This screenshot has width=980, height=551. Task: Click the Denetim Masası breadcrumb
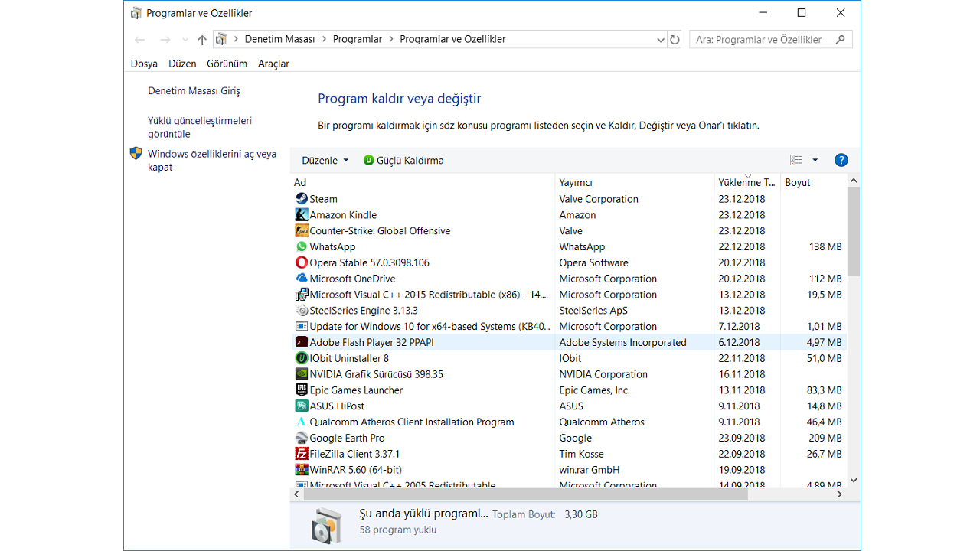[x=279, y=40]
